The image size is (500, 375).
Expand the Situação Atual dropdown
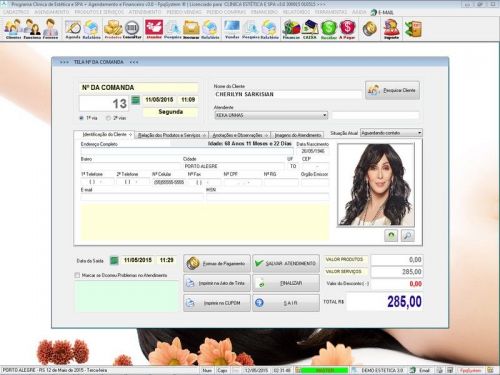coord(419,133)
